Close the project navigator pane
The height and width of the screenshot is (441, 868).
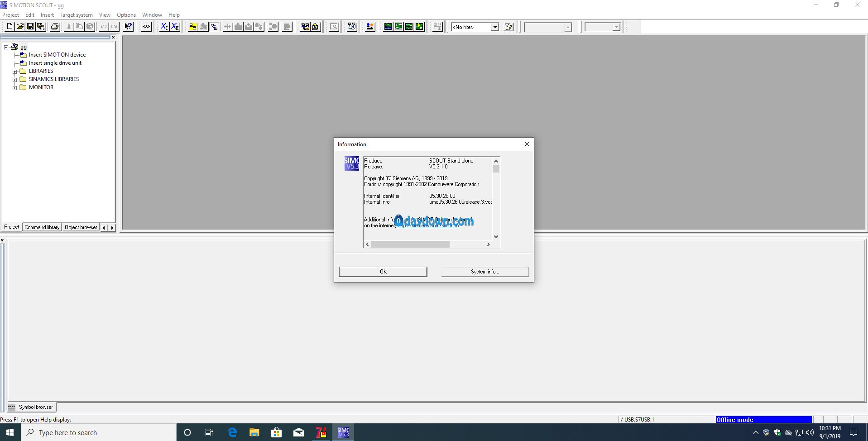click(x=113, y=38)
